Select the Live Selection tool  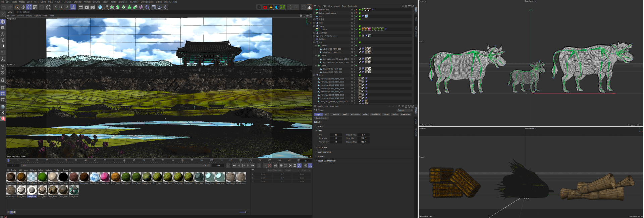(17, 7)
